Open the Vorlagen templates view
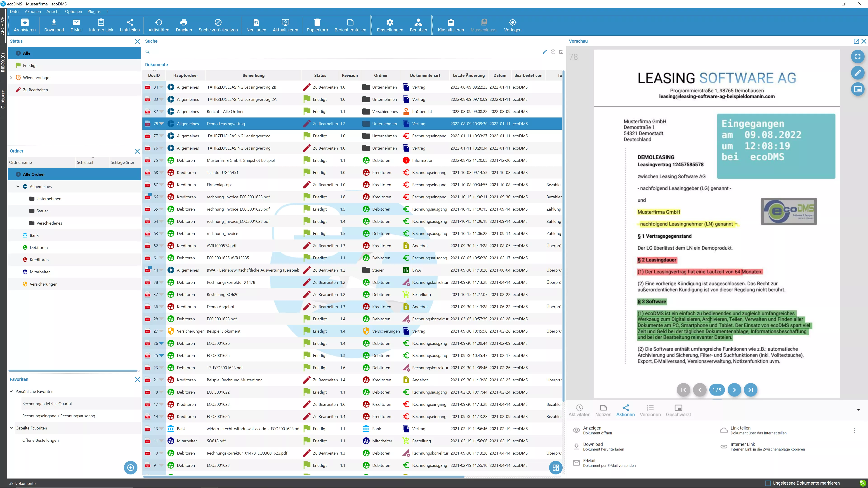 (x=512, y=25)
